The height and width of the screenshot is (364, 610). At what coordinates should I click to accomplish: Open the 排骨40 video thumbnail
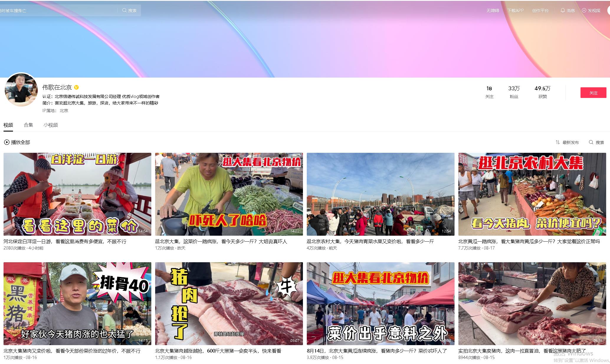point(77,304)
